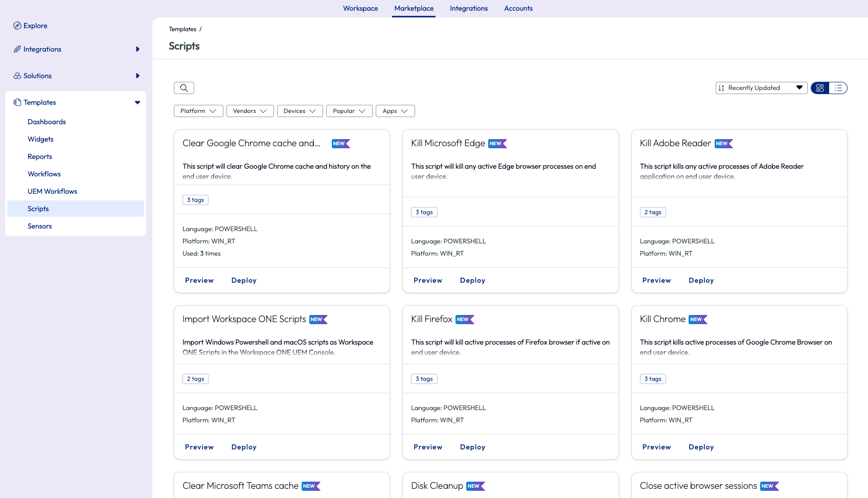
Task: Switch to the Workspace tab
Action: tap(360, 8)
